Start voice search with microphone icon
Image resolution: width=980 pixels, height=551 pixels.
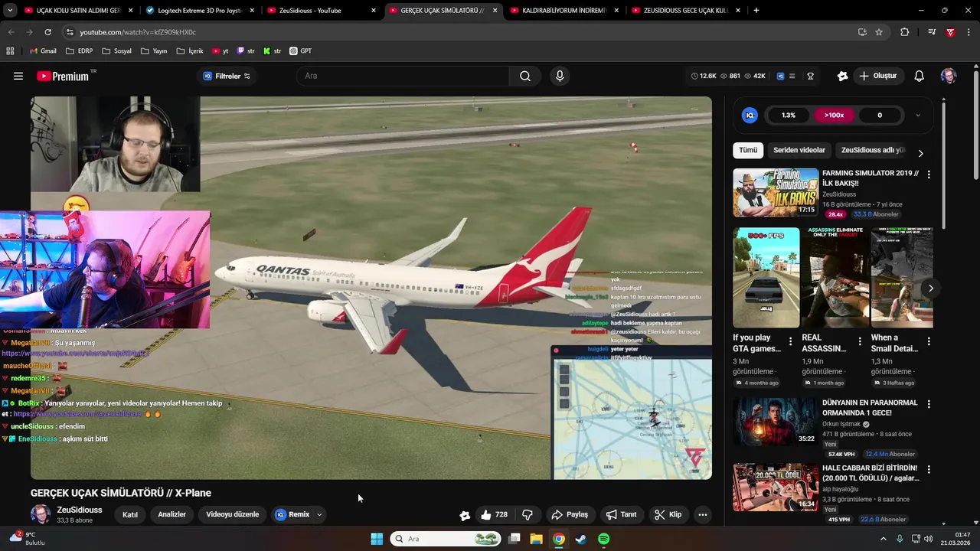[x=560, y=76]
